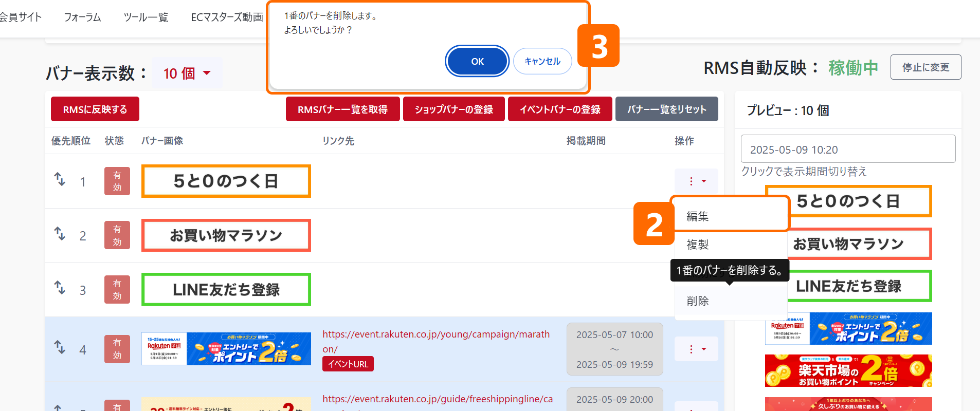
Task: Toggle the 有効 status badge in row 4
Action: pyautogui.click(x=117, y=349)
